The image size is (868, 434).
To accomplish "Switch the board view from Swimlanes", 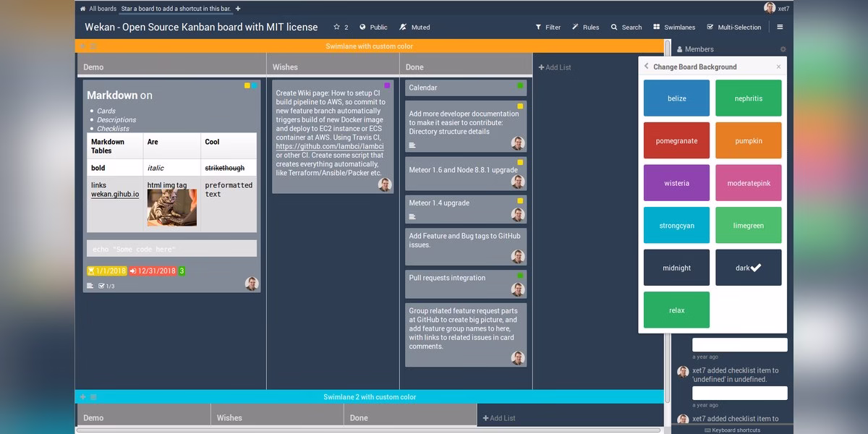I will (674, 27).
